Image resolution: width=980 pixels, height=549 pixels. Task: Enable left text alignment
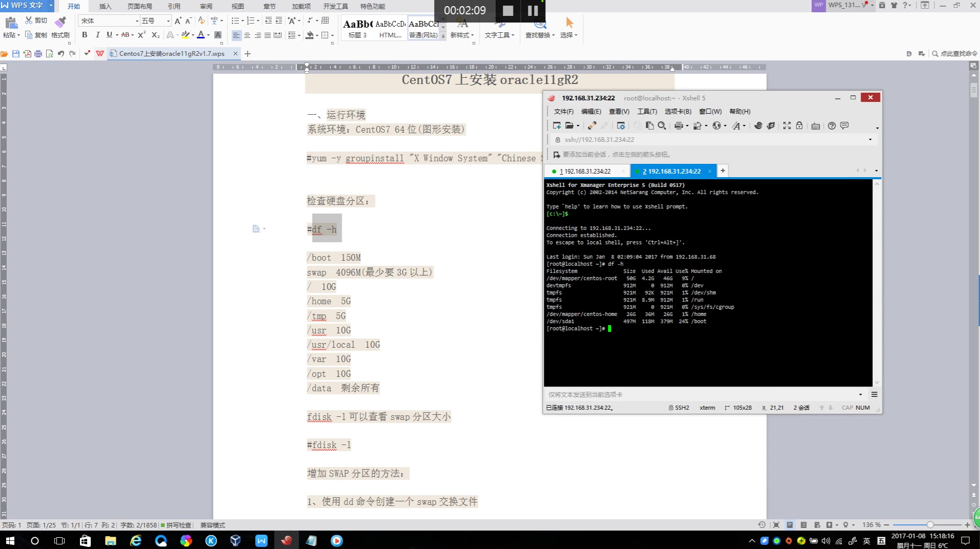[236, 35]
